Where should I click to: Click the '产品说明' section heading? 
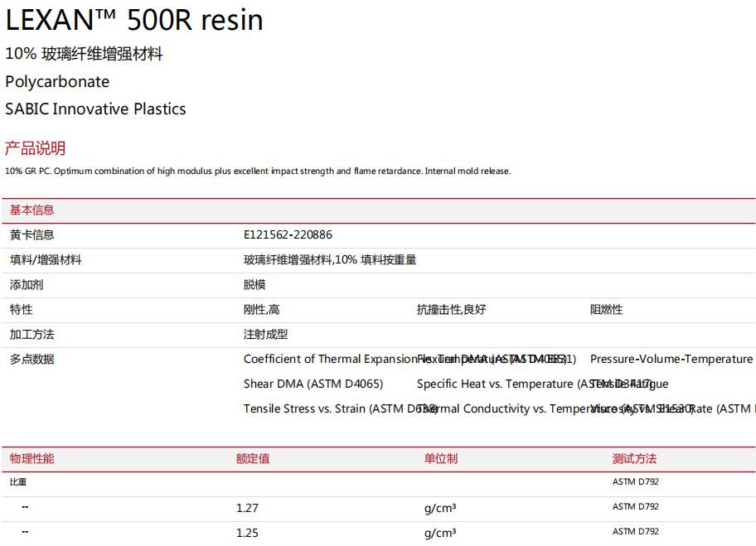(35, 148)
